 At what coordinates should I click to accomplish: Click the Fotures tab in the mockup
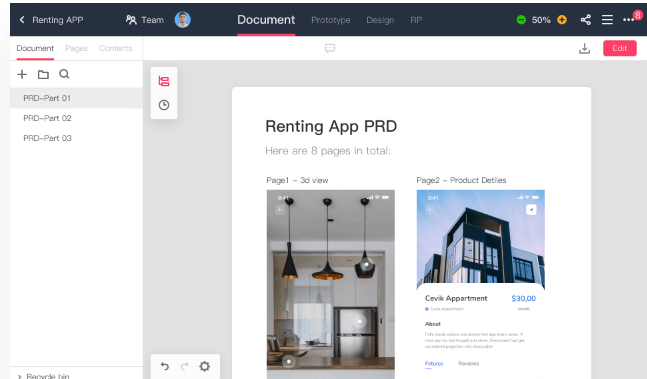tap(434, 363)
